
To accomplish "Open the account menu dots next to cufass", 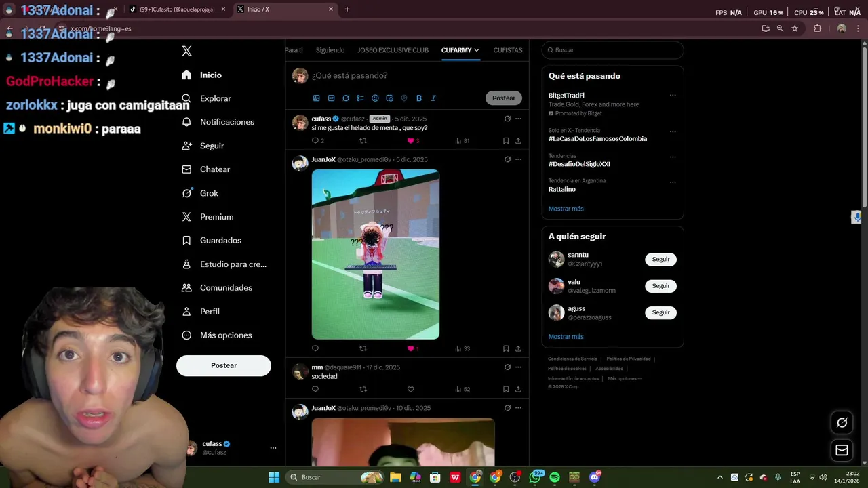I will click(273, 448).
